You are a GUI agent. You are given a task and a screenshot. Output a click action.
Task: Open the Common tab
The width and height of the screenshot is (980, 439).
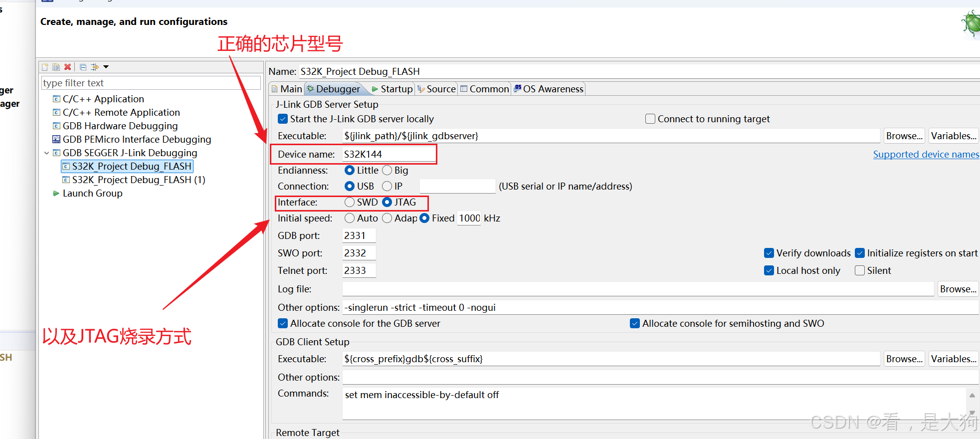(x=484, y=89)
